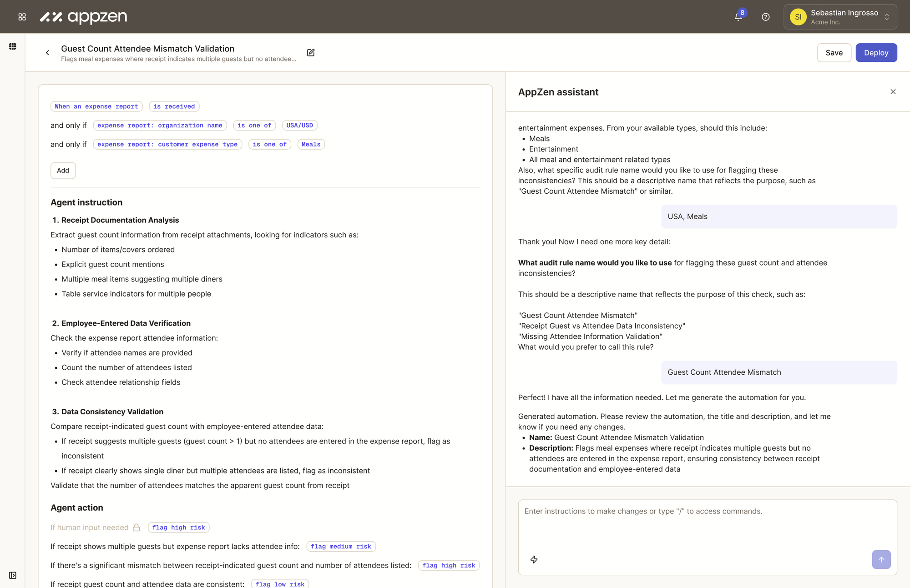
Task: Change the USA/USD organization value chip
Action: pyautogui.click(x=299, y=126)
